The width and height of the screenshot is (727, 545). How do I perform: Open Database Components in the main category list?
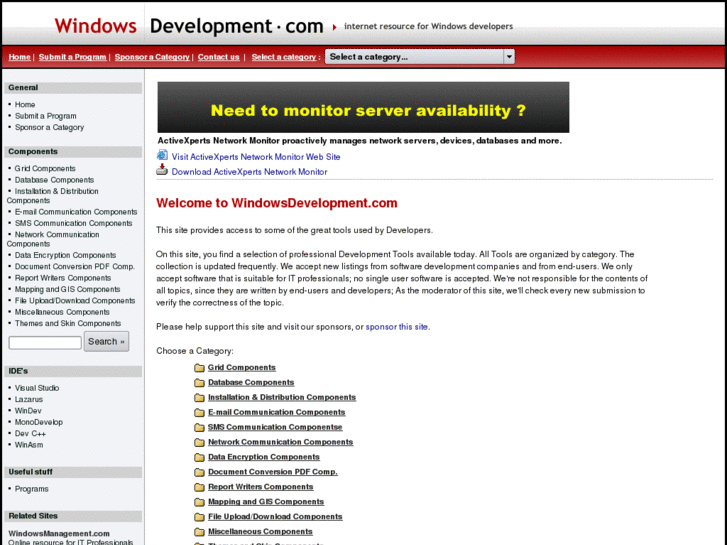point(251,382)
